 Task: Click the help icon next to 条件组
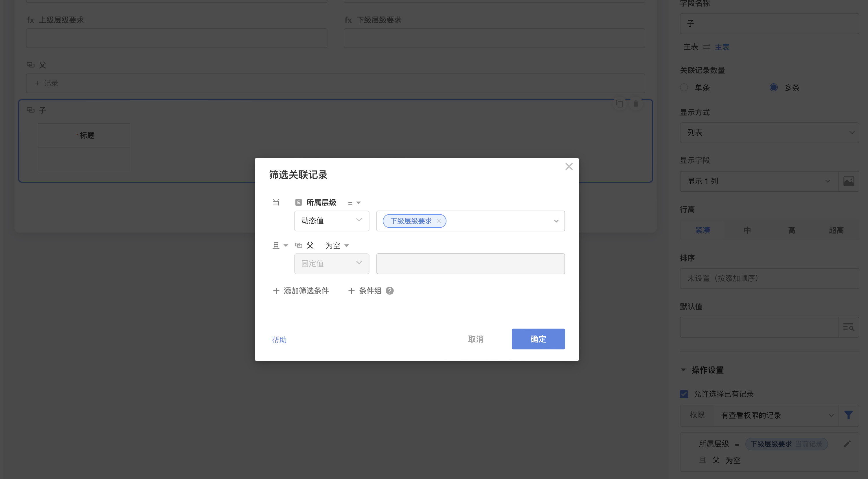[x=390, y=291]
